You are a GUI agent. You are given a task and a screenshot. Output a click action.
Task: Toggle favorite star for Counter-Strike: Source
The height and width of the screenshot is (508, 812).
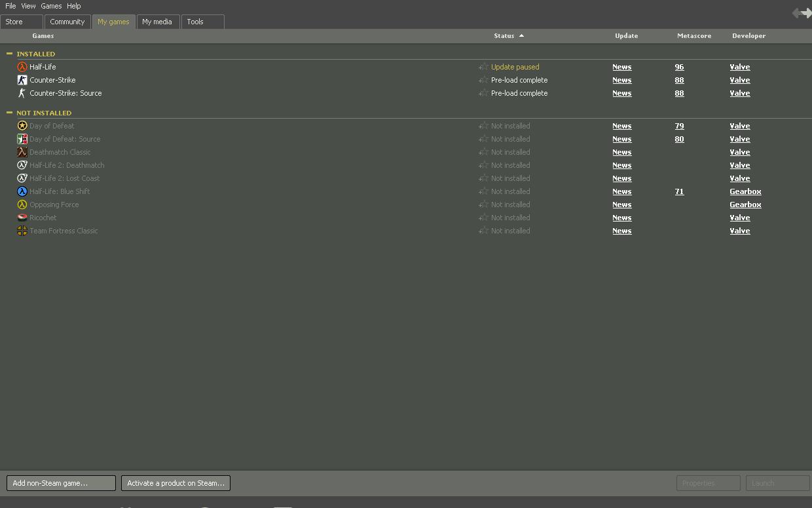(483, 93)
